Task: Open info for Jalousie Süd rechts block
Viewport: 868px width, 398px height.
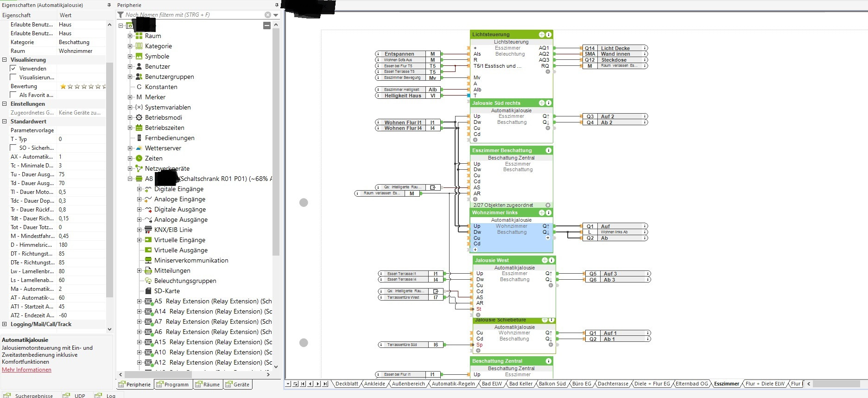Action: 549,103
